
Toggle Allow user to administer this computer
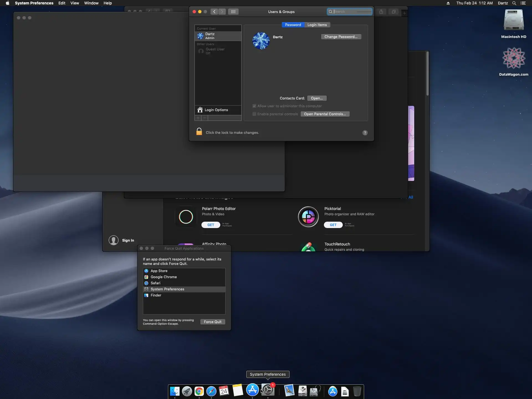click(254, 106)
